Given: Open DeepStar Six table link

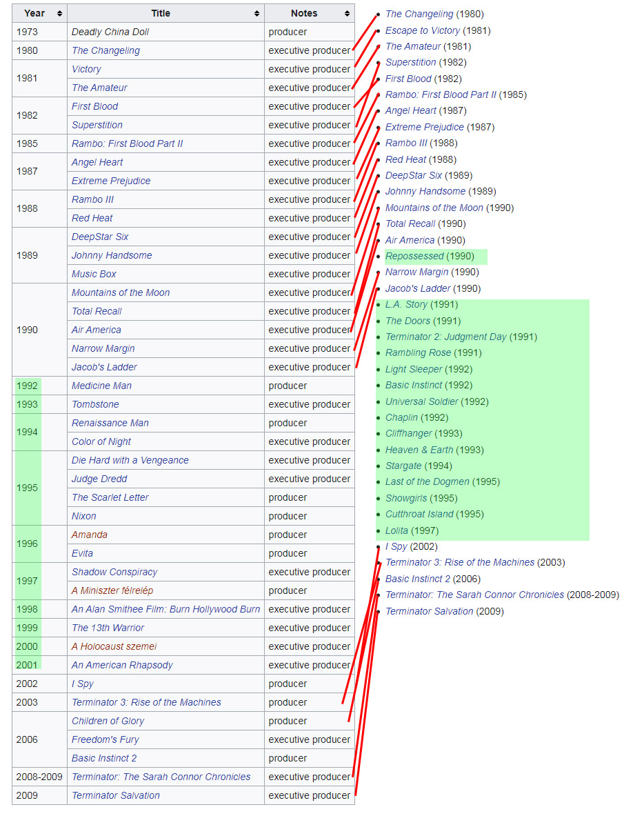Looking at the screenshot, I should (100, 237).
